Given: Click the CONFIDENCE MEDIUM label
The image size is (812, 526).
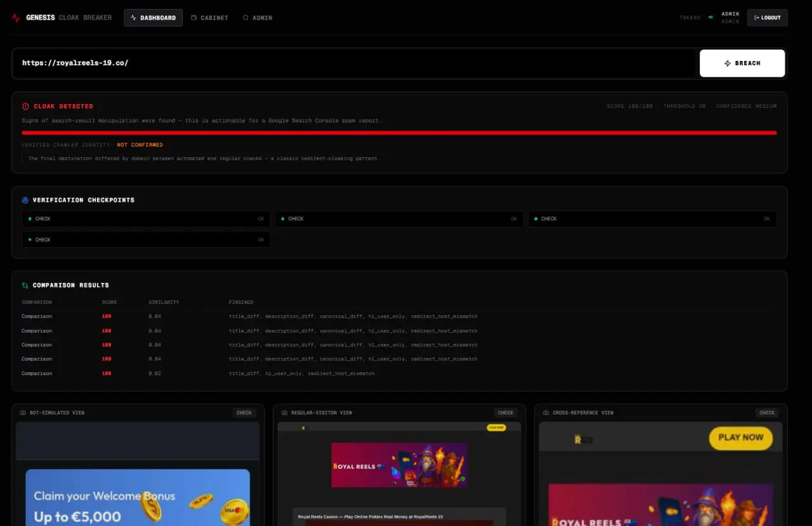Looking at the screenshot, I should pyautogui.click(x=746, y=107).
